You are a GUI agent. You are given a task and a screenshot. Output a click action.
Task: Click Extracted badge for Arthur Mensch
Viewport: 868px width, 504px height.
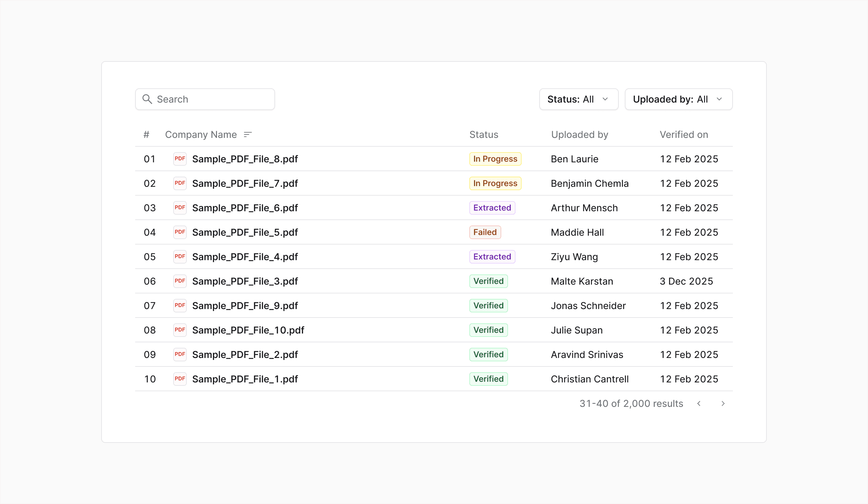click(x=492, y=208)
